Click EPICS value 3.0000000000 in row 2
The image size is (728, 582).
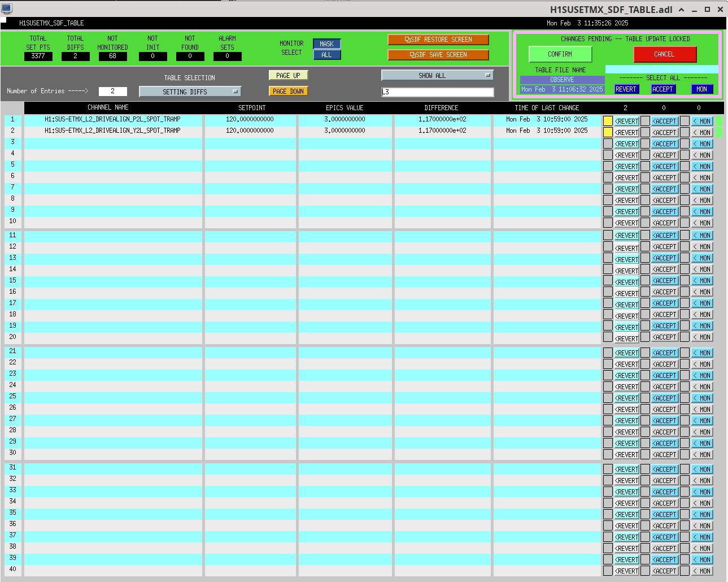[x=345, y=131]
